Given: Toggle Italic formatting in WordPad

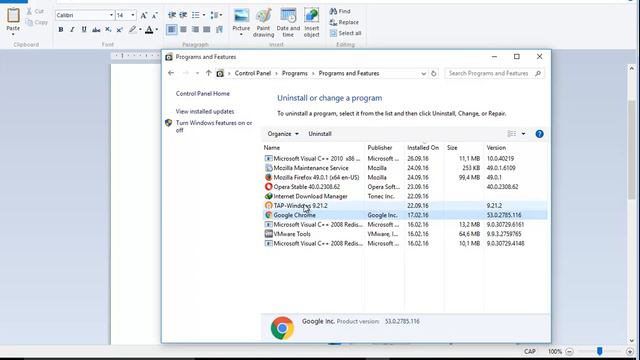Looking at the screenshot, I should (72, 29).
